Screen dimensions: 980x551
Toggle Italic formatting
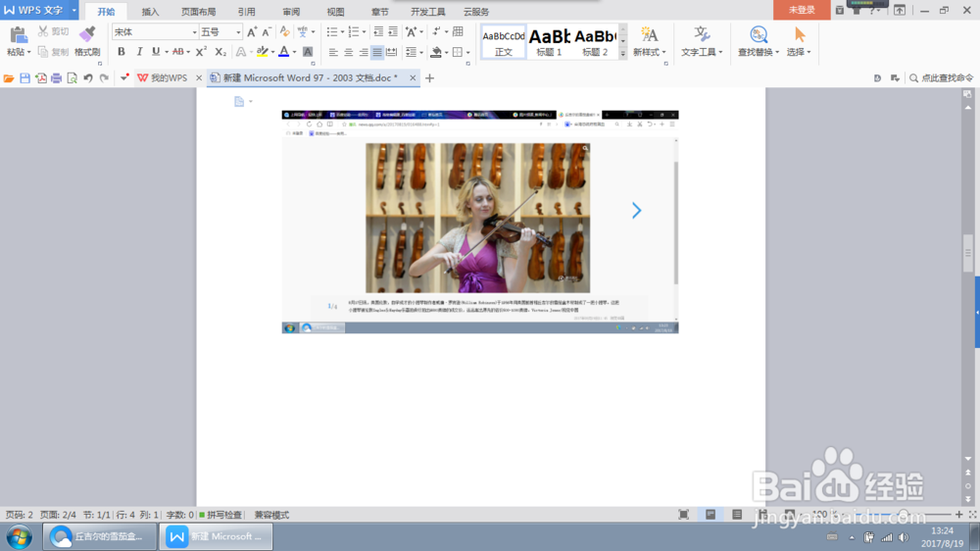[139, 52]
